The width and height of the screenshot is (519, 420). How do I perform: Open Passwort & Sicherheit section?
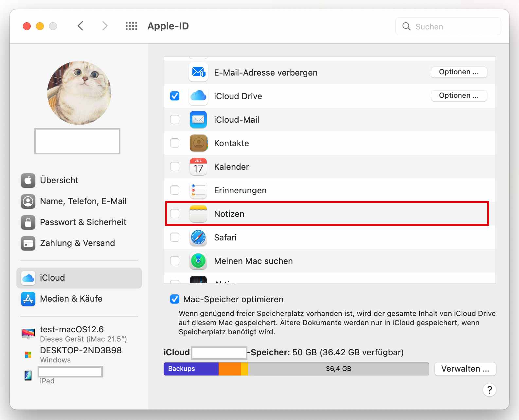tap(79, 222)
